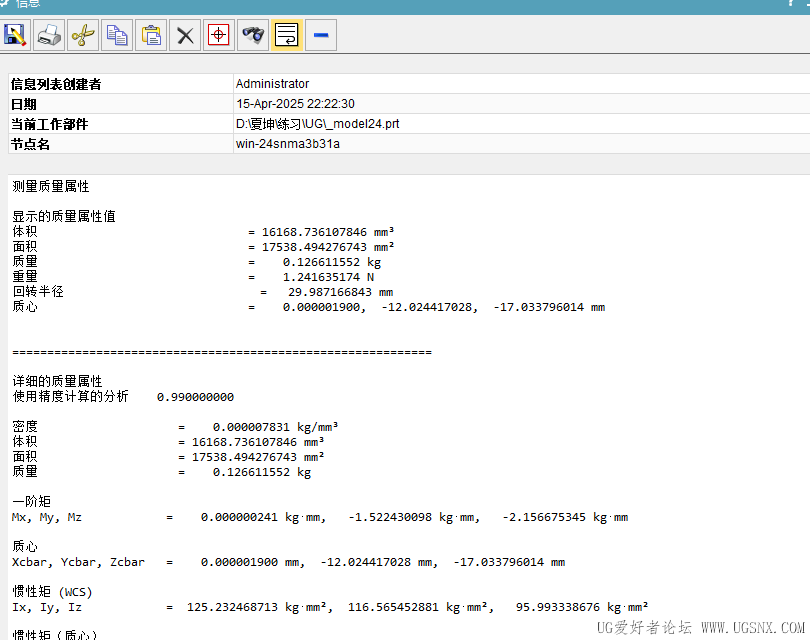Select the Administrator value cell
The height and width of the screenshot is (640, 810).
[521, 84]
